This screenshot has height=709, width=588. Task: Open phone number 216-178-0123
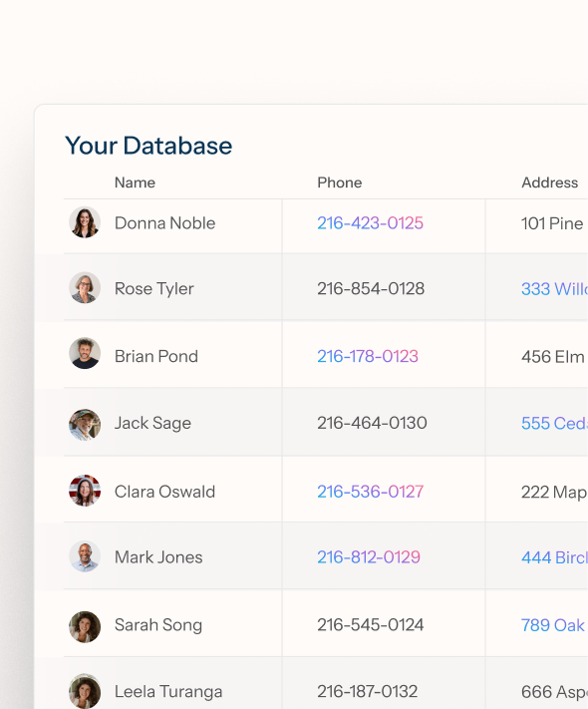368,356
